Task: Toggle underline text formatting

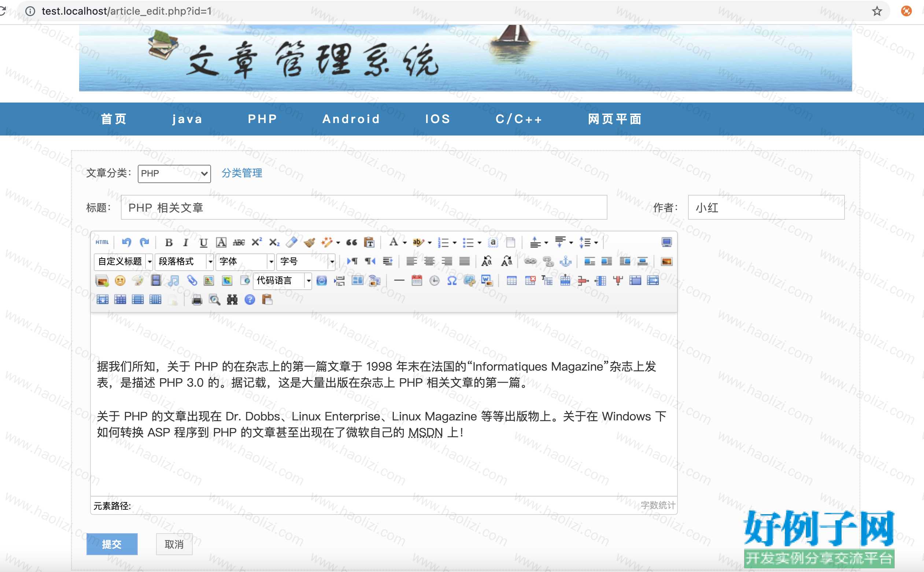Action: pyautogui.click(x=204, y=242)
